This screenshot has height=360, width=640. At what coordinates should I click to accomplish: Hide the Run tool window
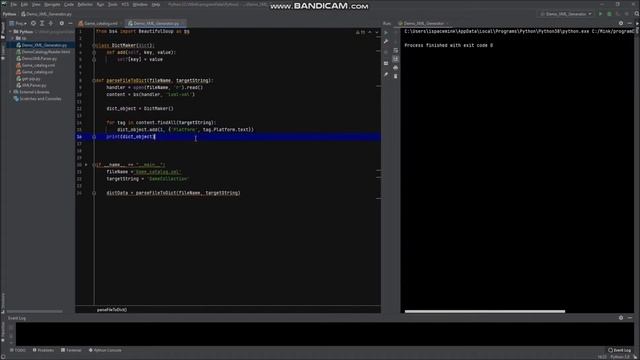tap(630, 23)
